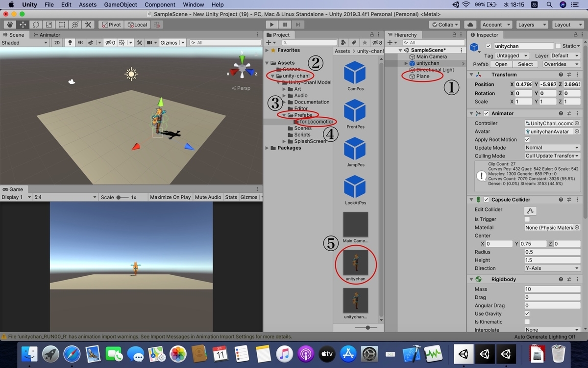Select the Move tool
Screen dimensions: 588x368
pyautogui.click(x=23, y=25)
